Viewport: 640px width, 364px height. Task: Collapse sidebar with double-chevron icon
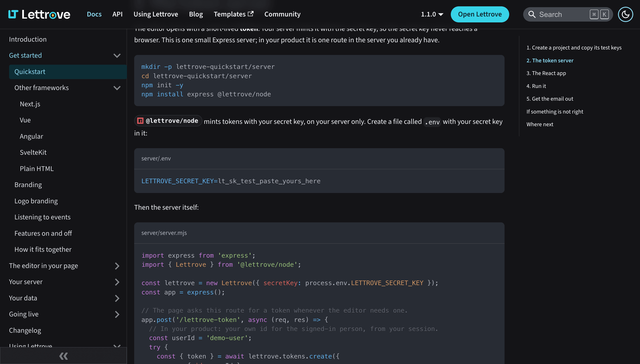[x=63, y=356]
